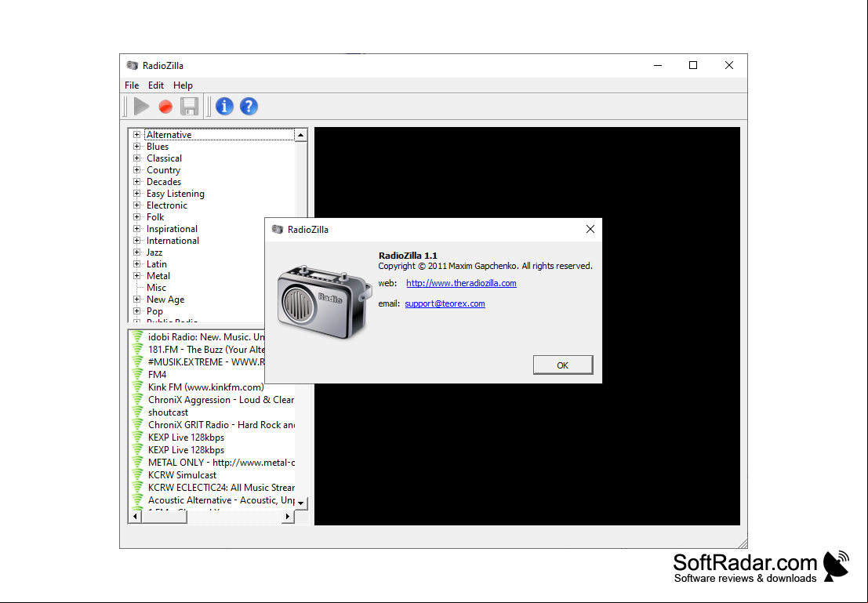Start recording with the red Record button

click(x=165, y=107)
